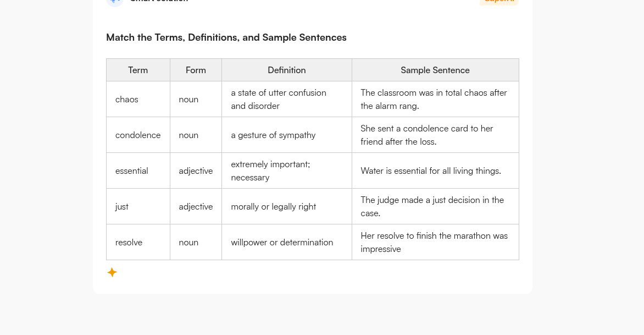This screenshot has height=335, width=644.
Task: Click the SuperAI badge
Action: (x=498, y=2)
